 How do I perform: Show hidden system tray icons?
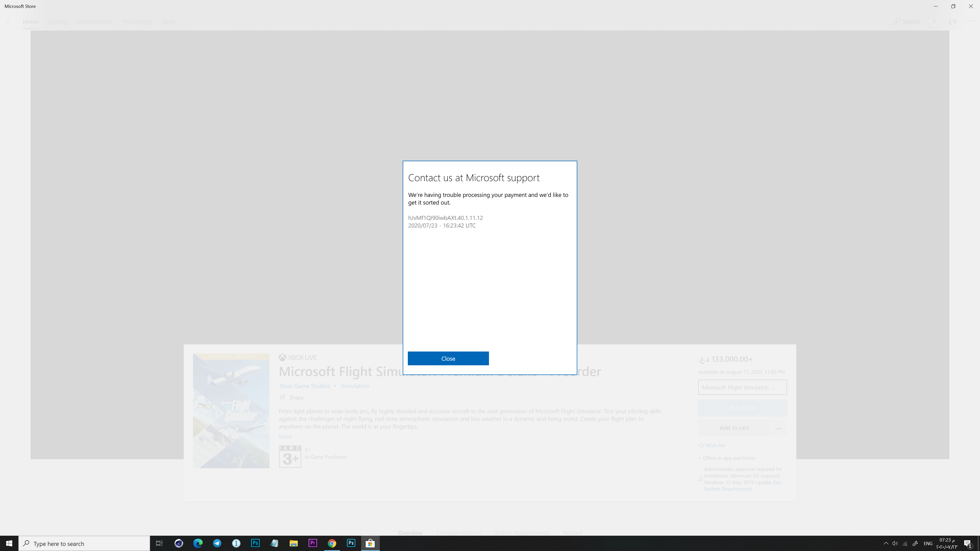point(886,543)
